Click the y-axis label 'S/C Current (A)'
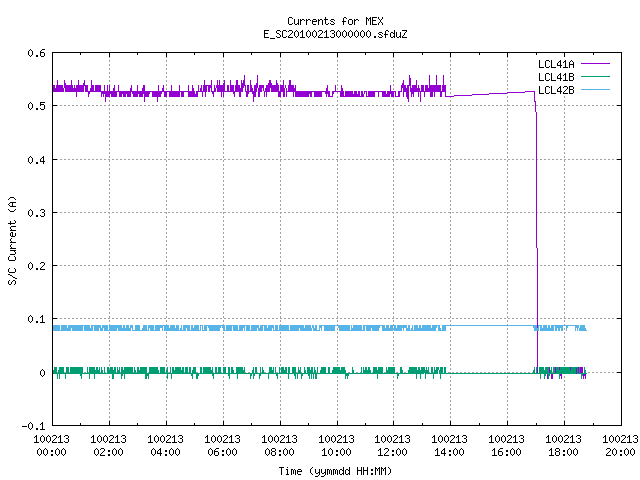This screenshot has height=480, width=640. tap(12, 240)
